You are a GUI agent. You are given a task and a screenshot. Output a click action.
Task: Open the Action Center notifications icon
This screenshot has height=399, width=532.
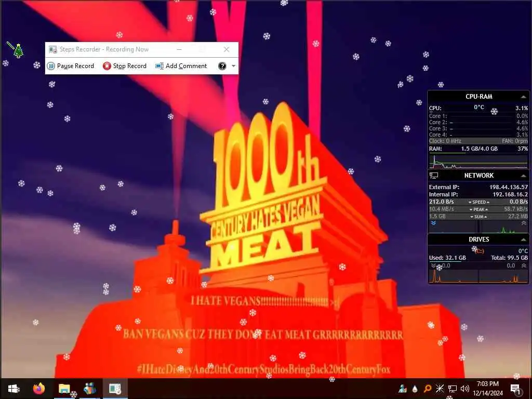(515, 389)
